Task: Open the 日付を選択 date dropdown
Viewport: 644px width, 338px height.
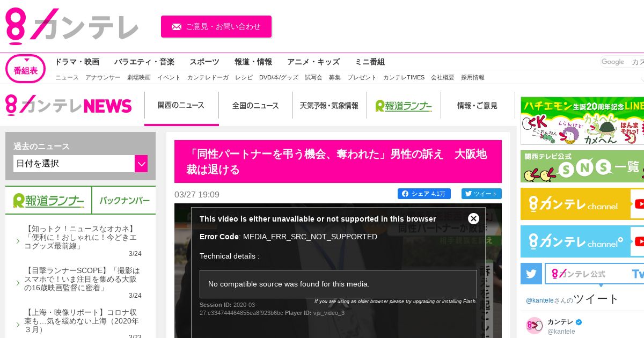Action: (x=74, y=164)
